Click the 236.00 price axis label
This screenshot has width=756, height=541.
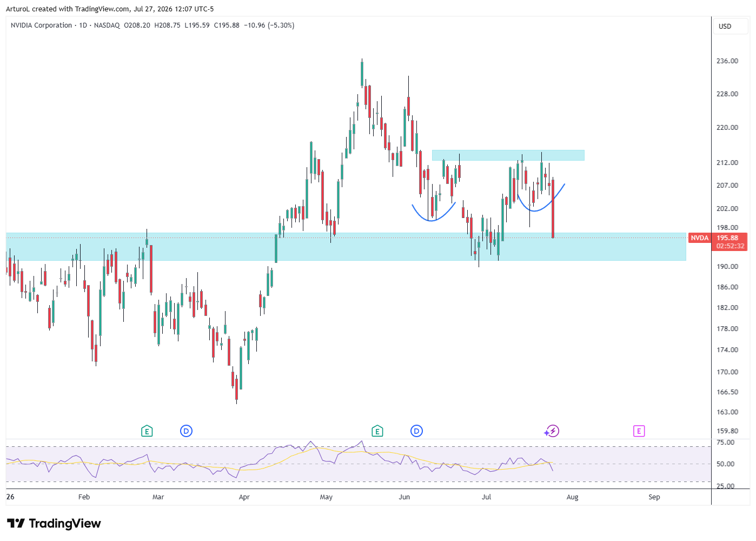[x=727, y=61]
